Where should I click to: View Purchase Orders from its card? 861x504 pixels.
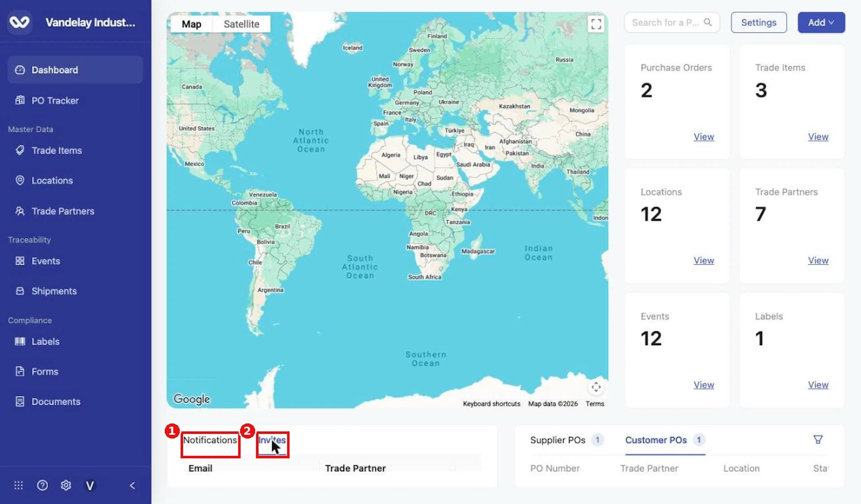704,137
